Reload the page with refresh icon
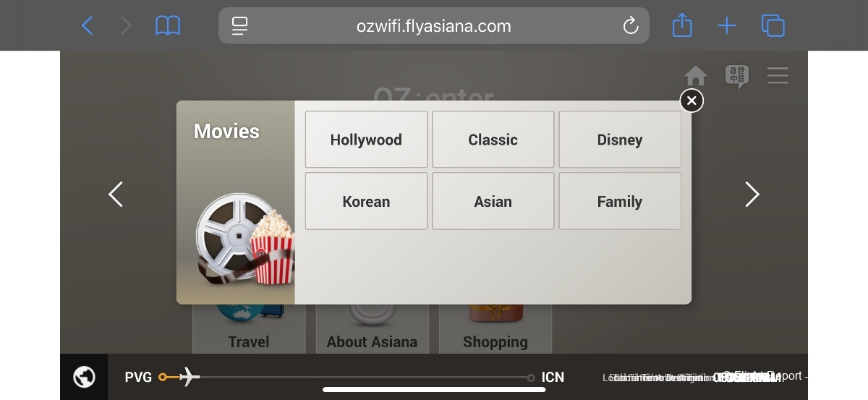Viewport: 868px width, 400px height. click(x=631, y=26)
